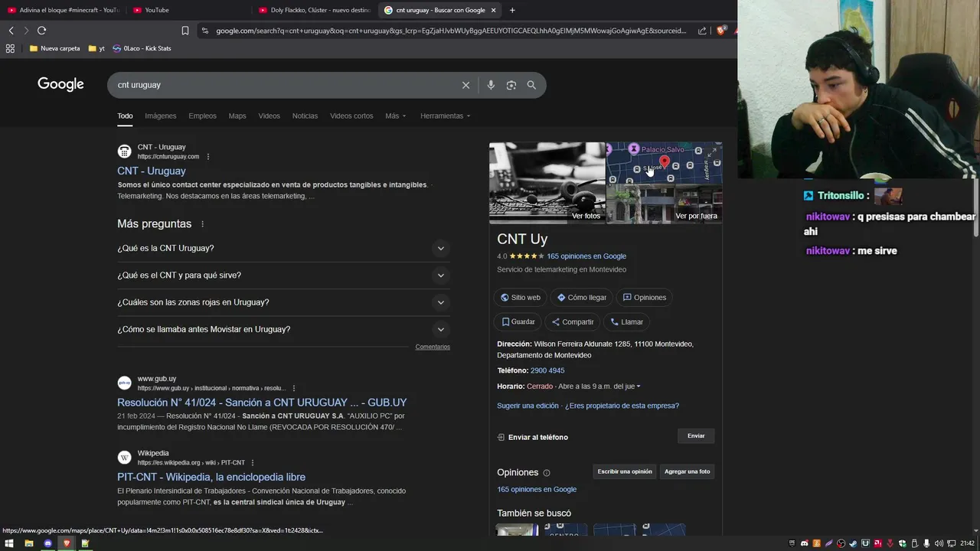980x551 pixels.
Task: Close the cnt uruguay search tab
Action: tap(493, 10)
